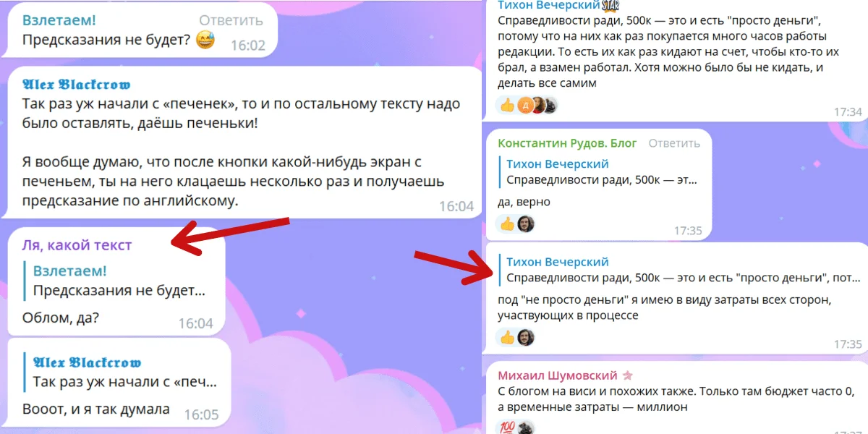
Task: Open quoted reply ending "просто деньги", пот...
Action: click(x=680, y=270)
